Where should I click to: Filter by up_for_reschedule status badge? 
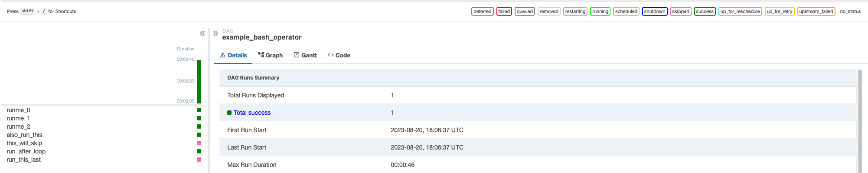pos(740,11)
